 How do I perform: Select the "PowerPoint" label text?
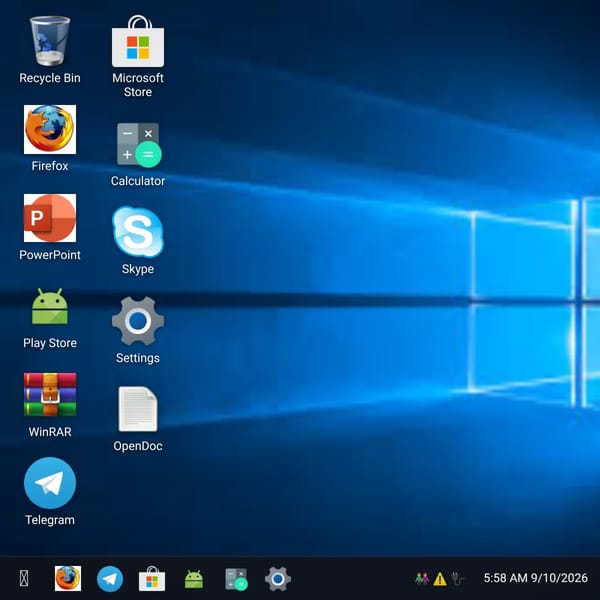coord(50,255)
